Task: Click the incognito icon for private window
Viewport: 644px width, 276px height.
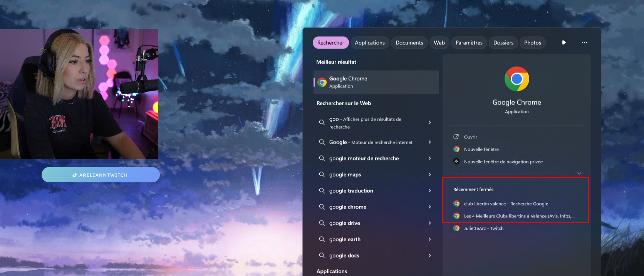Action: coord(456,162)
